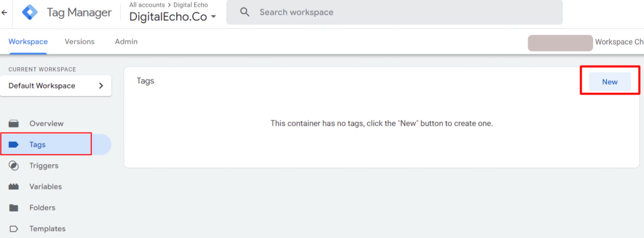Select Triggers in the sidebar
The height and width of the screenshot is (238, 644).
tap(43, 166)
